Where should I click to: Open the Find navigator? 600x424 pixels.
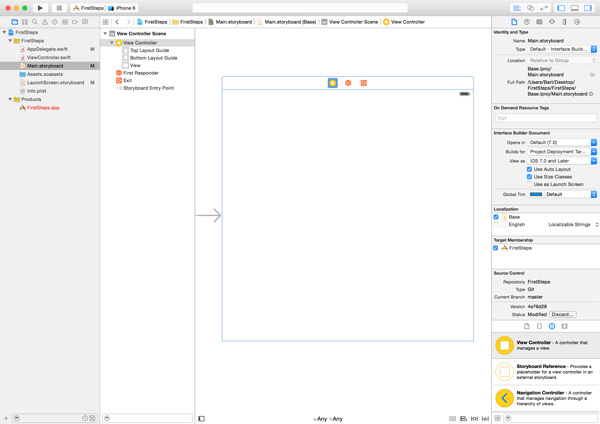click(x=35, y=22)
